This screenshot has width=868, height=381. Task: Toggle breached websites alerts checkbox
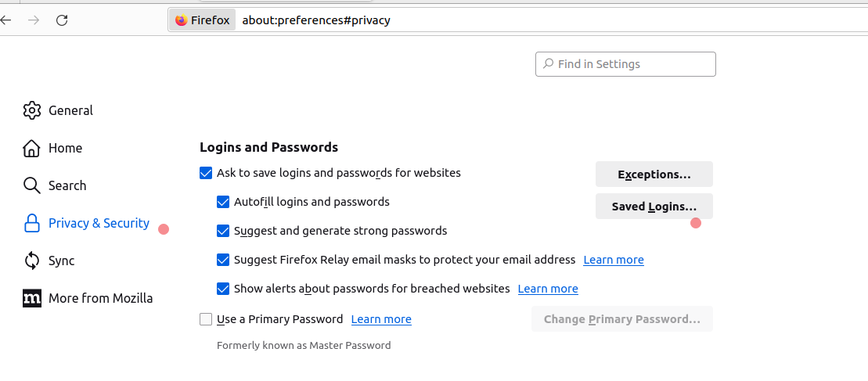tap(223, 289)
